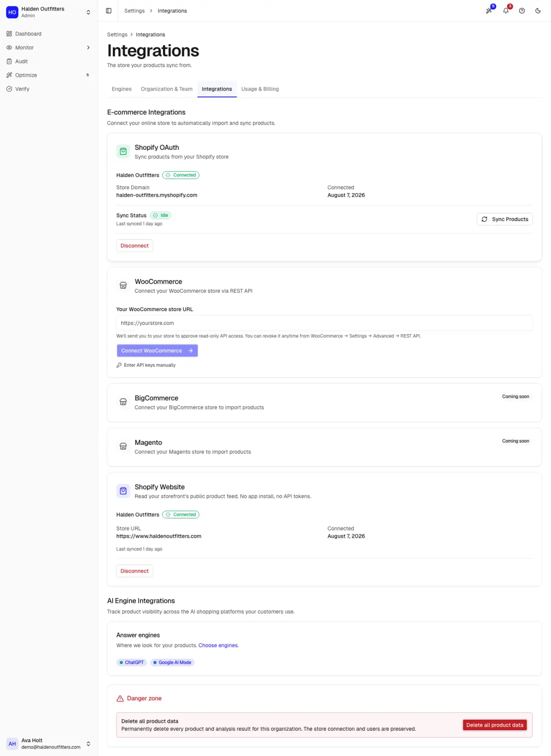Viewport: 551px width, 756px height.
Task: Expand the Monitor submenu chevron
Action: coord(88,48)
